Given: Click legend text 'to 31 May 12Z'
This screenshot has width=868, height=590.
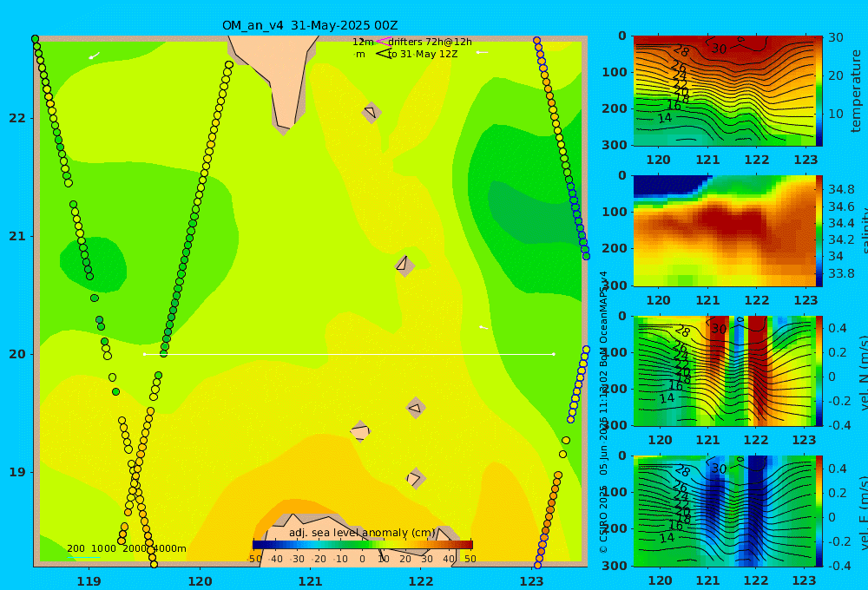Looking at the screenshot, I should tap(423, 55).
